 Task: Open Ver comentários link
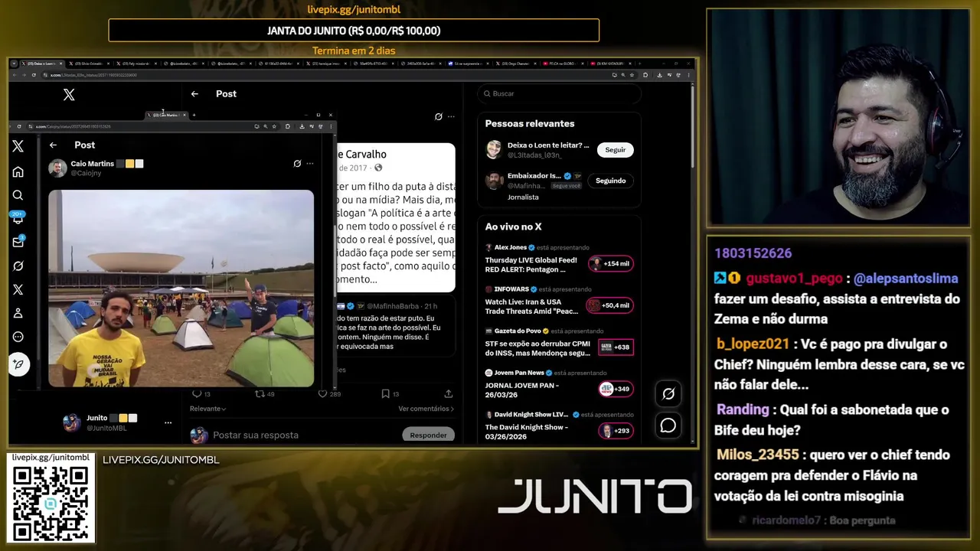(x=426, y=409)
